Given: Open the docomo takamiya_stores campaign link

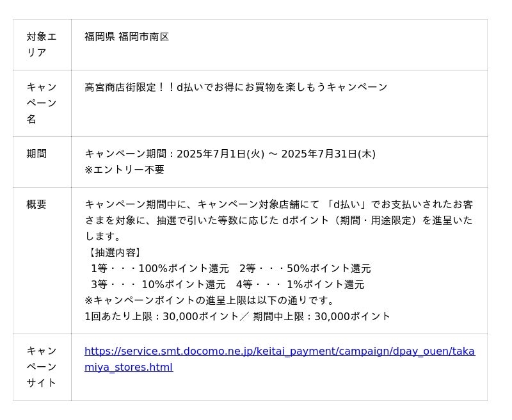Looking at the screenshot, I should (279, 351).
